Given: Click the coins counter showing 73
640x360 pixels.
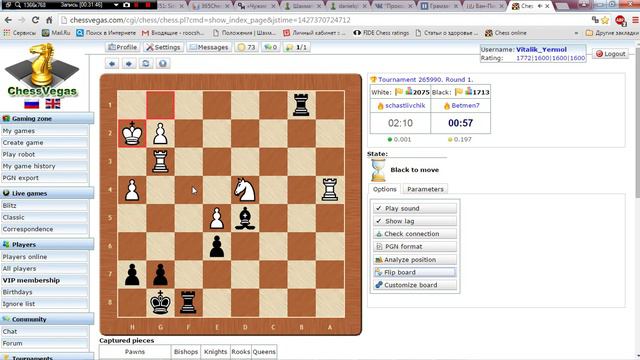Looking at the screenshot, I should [x=247, y=47].
